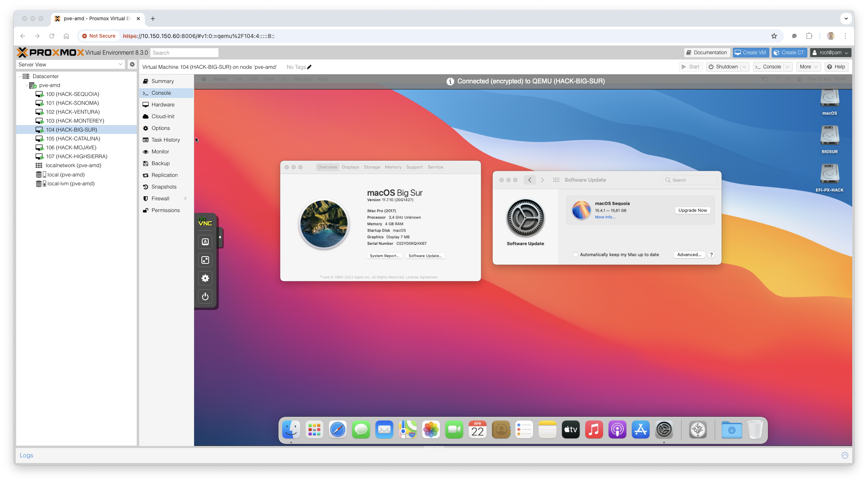Collapse the noVNC control bar handle
This screenshot has height=482, width=868.
pyautogui.click(x=220, y=237)
